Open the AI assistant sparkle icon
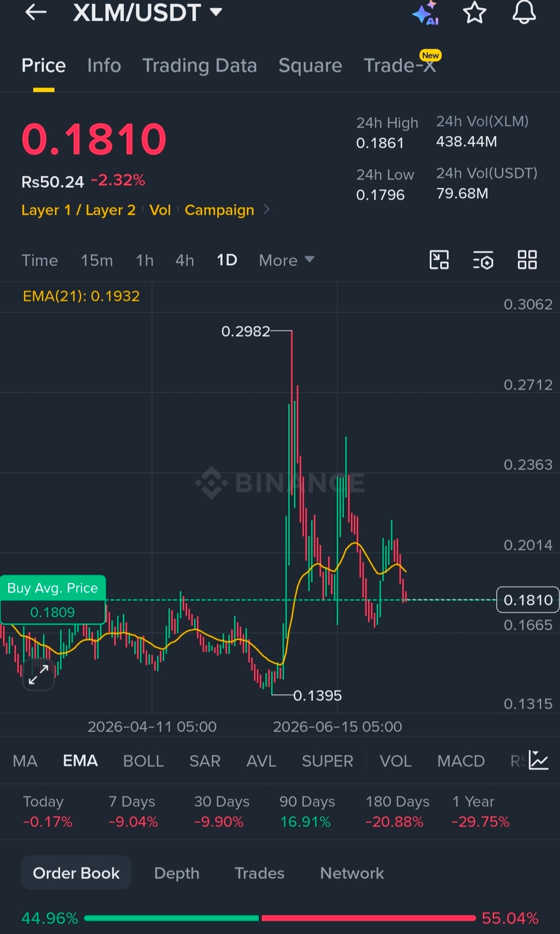This screenshot has height=934, width=560. [426, 12]
